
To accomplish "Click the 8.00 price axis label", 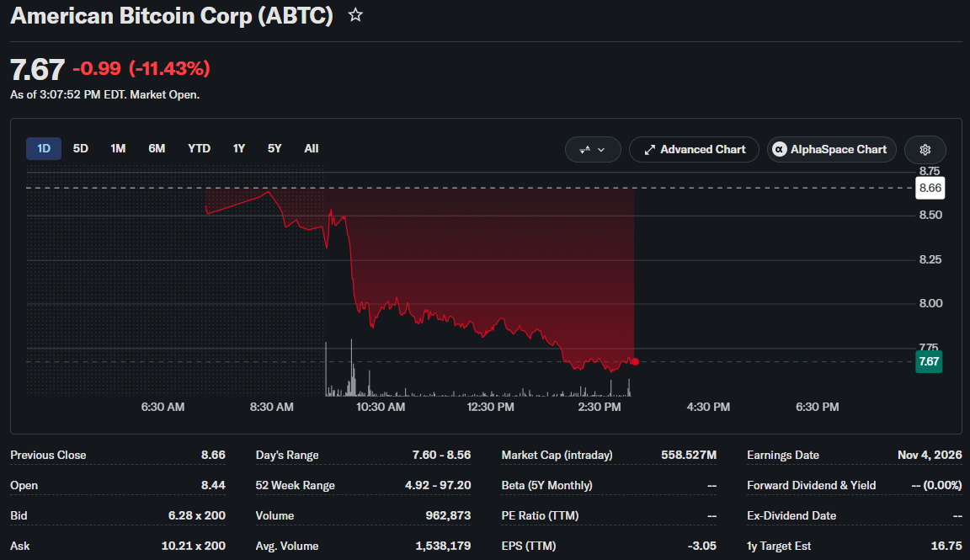I will 930,303.
